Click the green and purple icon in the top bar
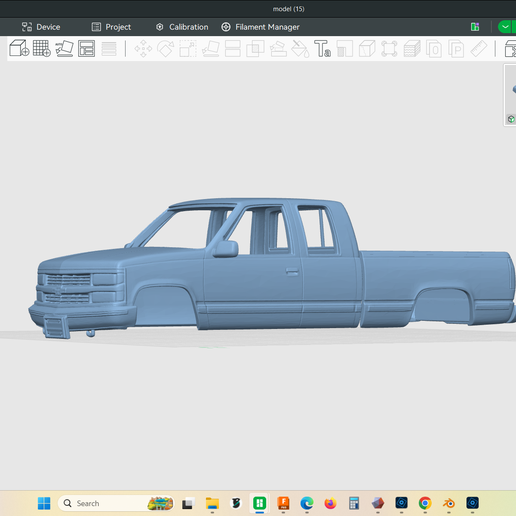 click(475, 27)
